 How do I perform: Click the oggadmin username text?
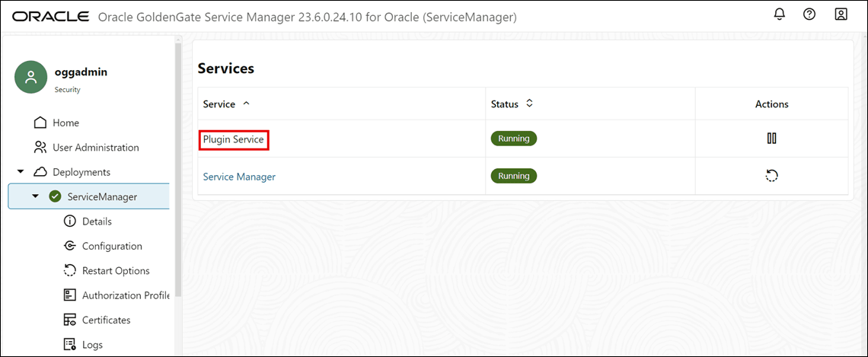click(x=81, y=72)
